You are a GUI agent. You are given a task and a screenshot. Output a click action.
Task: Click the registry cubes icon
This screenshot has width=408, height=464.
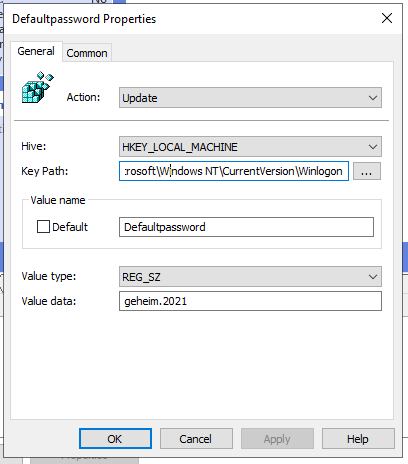38,87
